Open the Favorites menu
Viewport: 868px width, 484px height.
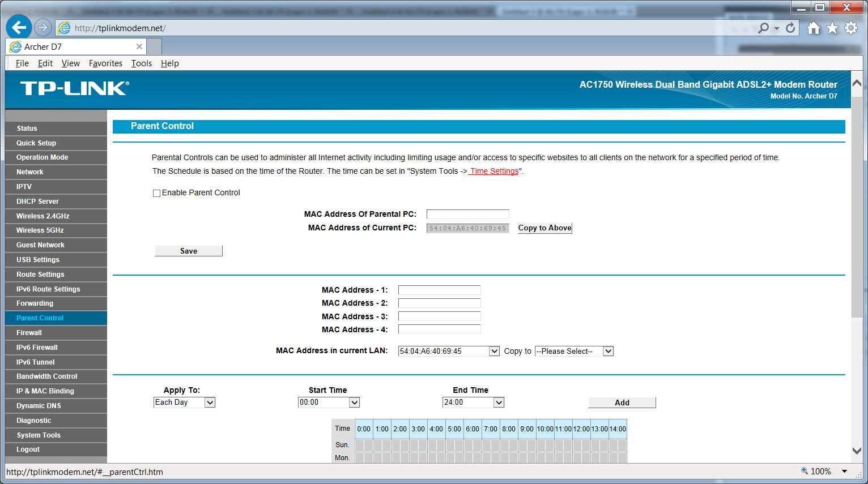point(105,63)
